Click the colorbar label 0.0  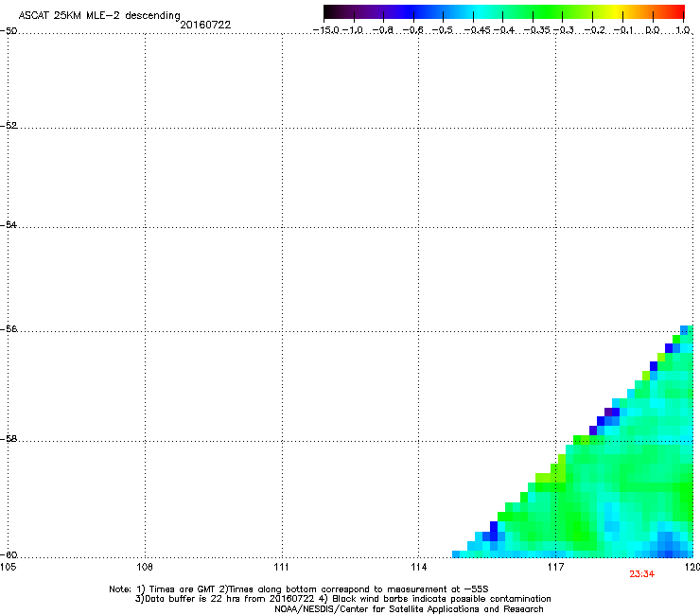[x=653, y=30]
